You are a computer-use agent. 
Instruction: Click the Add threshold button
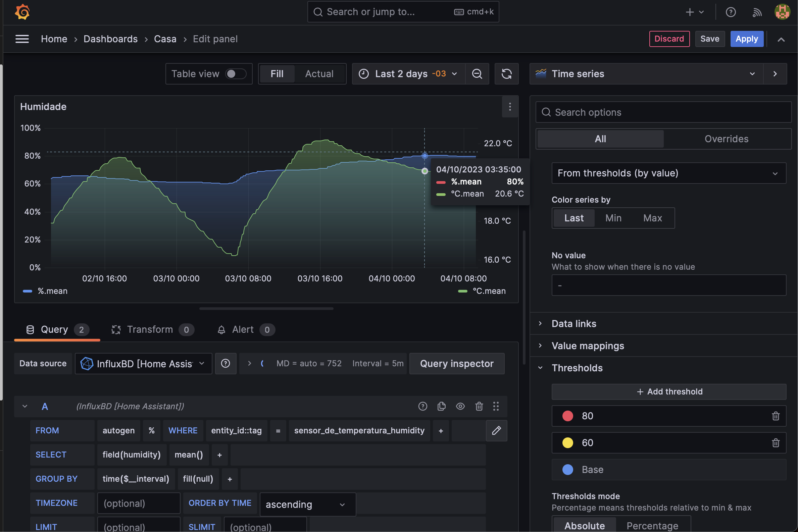[x=669, y=391]
